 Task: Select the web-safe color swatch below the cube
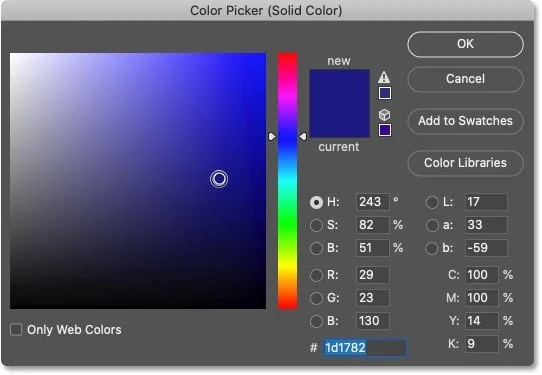(x=385, y=130)
